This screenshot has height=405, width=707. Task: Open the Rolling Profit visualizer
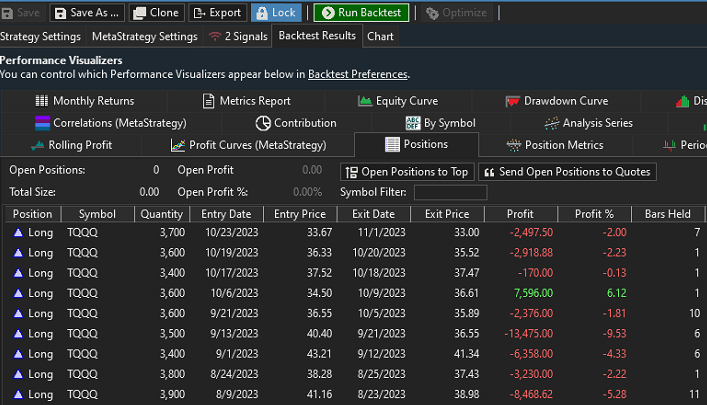72,145
